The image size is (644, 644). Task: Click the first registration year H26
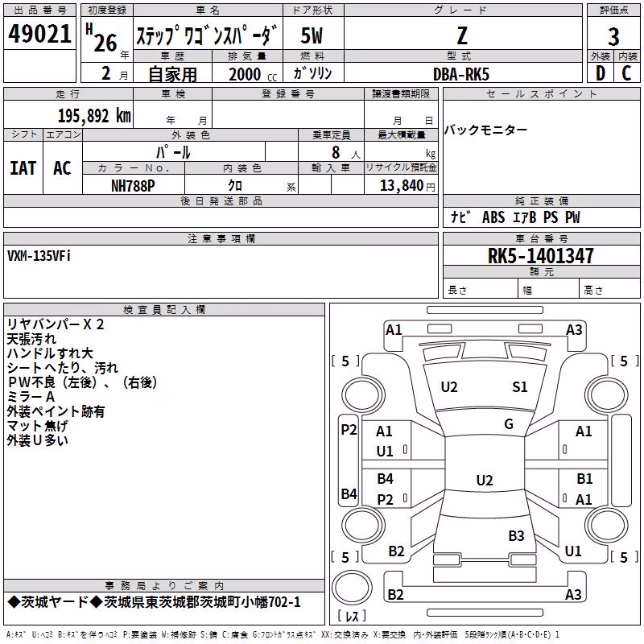click(x=107, y=38)
